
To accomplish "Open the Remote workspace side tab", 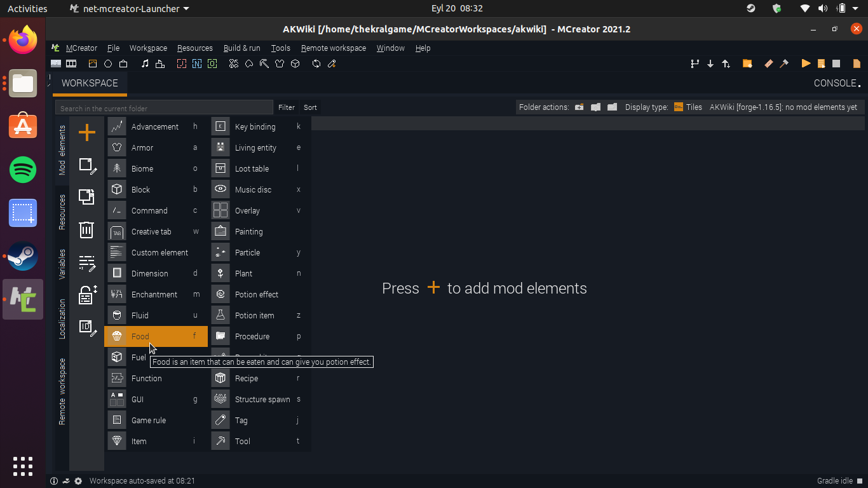I will pyautogui.click(x=62, y=391).
